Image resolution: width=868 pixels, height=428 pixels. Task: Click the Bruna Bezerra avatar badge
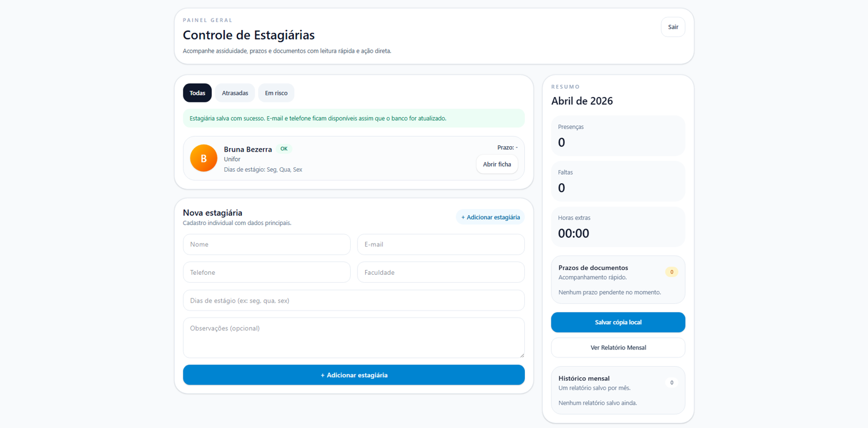click(203, 157)
